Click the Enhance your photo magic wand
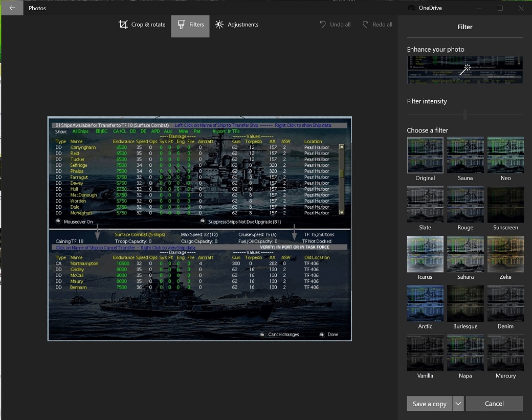 pos(465,70)
